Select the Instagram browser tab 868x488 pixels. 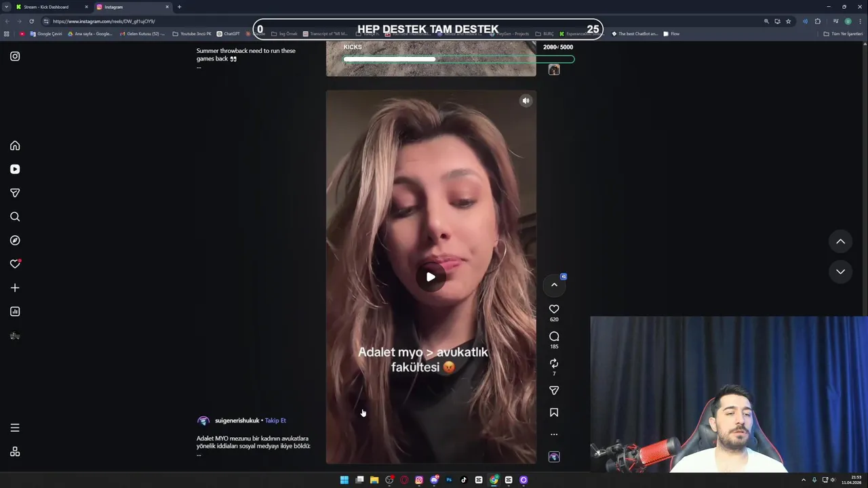132,7
